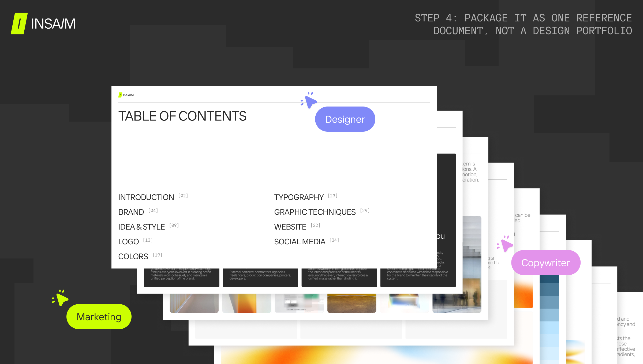Click the blue glowing sign thumbnail

(404, 303)
